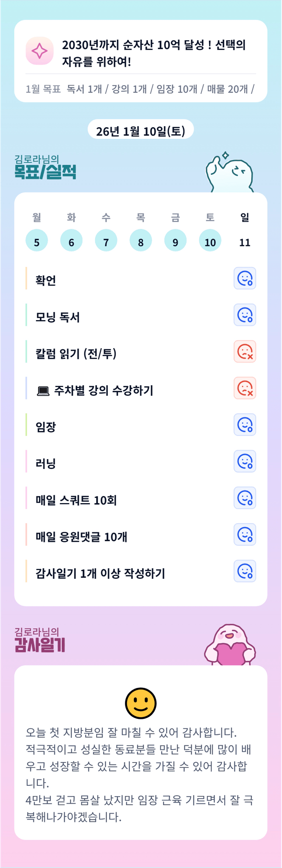Click the gratitude diary entry text
282x868 pixels.
[x=140, y=774]
